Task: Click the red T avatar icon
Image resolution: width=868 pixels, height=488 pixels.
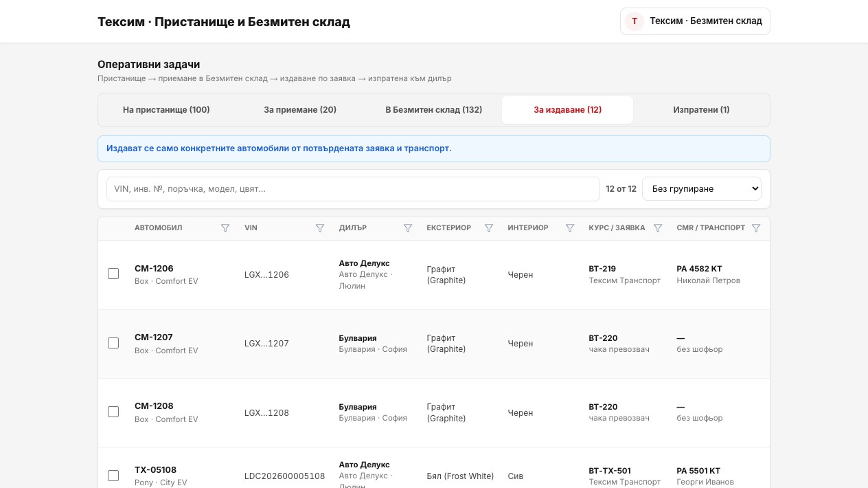Action: click(x=635, y=21)
